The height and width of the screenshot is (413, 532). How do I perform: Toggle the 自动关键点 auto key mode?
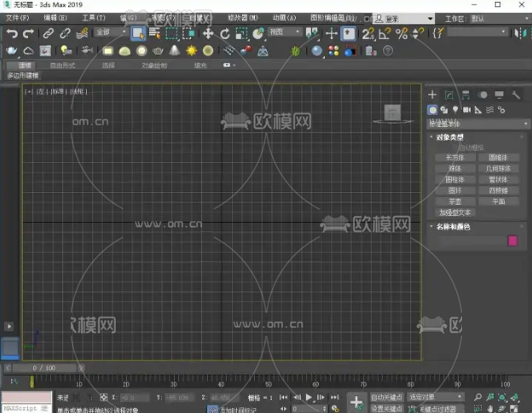pyautogui.click(x=388, y=398)
